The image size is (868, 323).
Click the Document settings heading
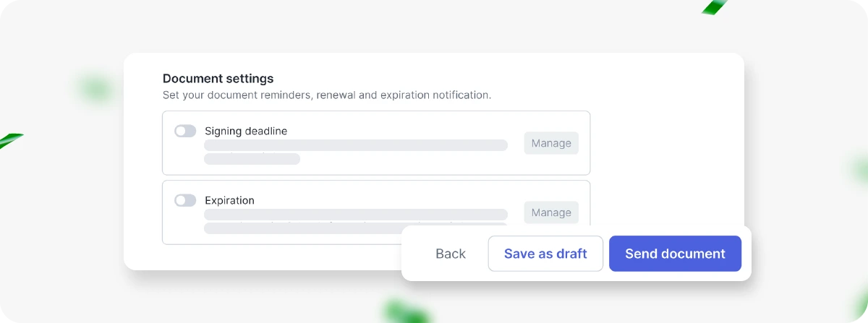click(218, 78)
